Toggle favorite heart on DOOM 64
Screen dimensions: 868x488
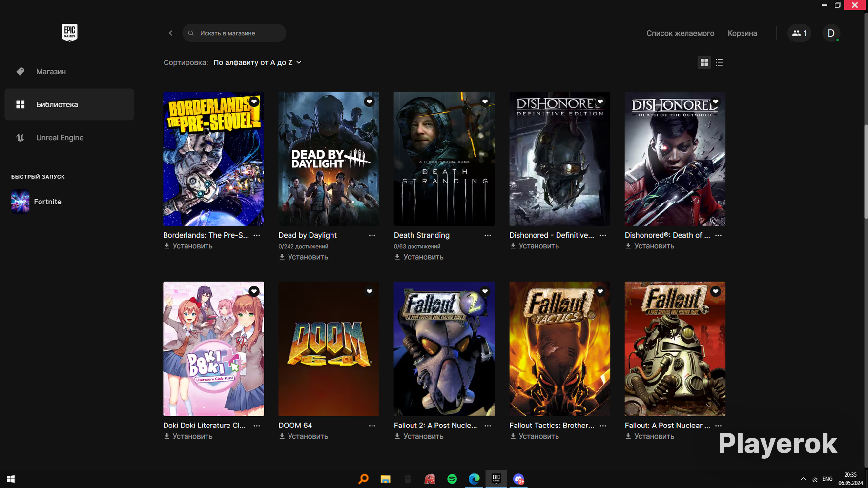click(369, 291)
